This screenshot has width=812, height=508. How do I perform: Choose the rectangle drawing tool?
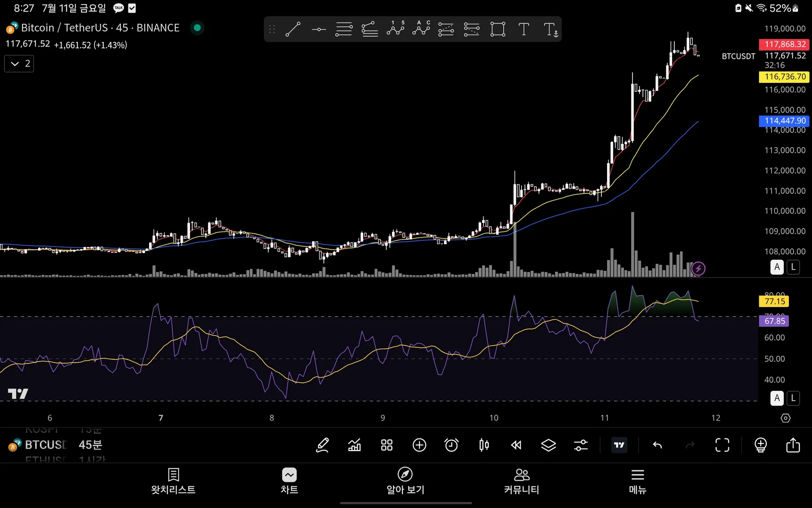[x=498, y=29]
